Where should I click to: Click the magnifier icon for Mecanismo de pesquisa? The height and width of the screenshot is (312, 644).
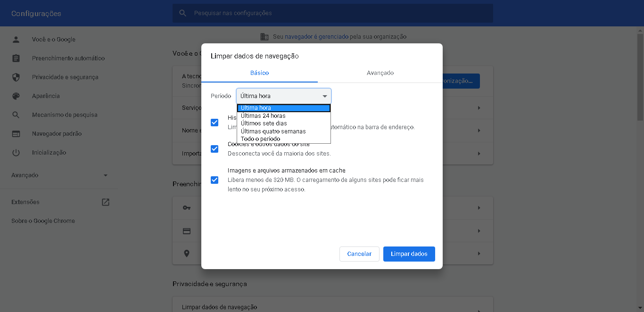16,115
